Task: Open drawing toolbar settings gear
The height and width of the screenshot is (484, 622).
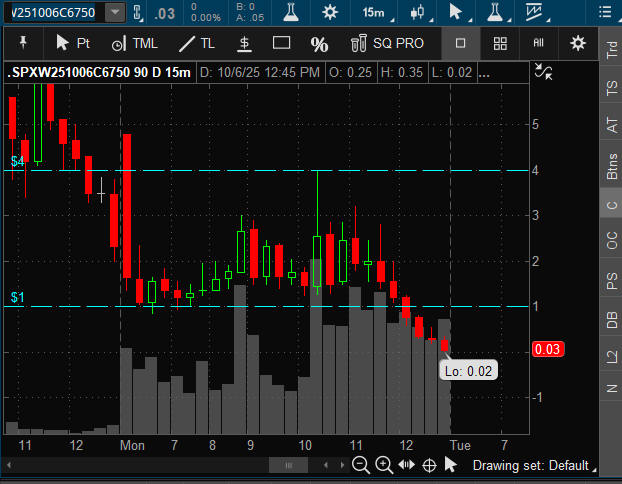Action: coord(578,43)
